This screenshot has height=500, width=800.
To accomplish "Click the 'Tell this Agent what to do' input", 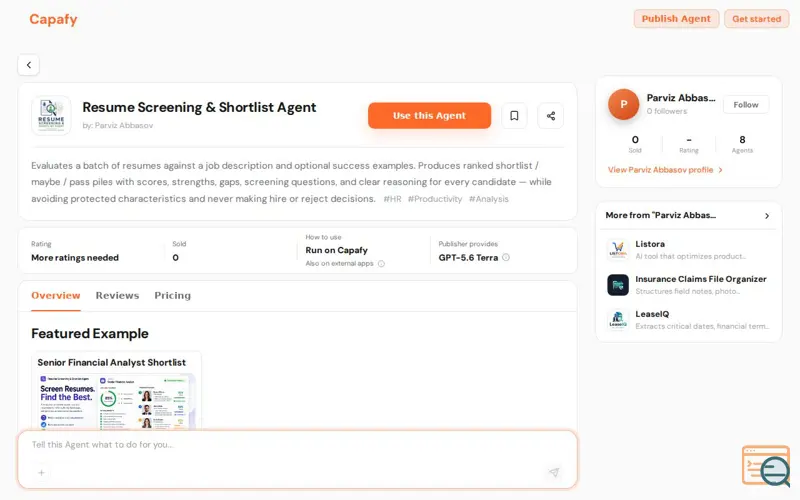I will (x=297, y=445).
